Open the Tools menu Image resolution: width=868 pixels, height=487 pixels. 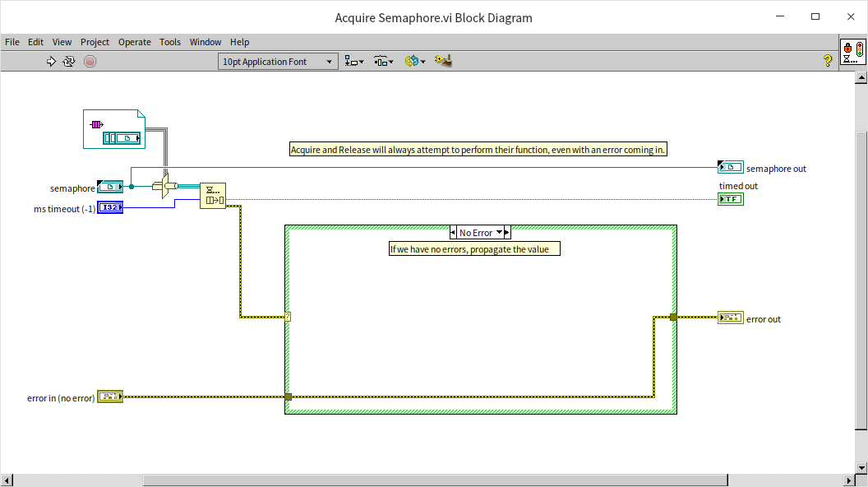coord(170,42)
